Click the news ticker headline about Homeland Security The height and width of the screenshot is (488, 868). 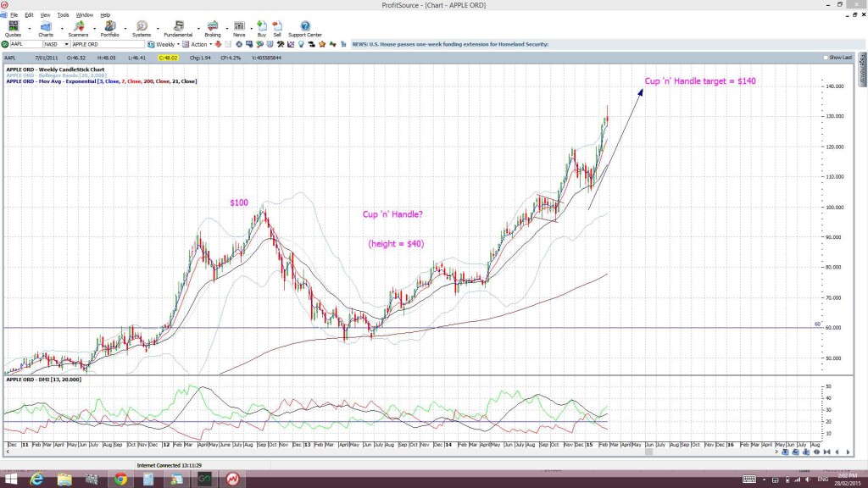point(450,44)
